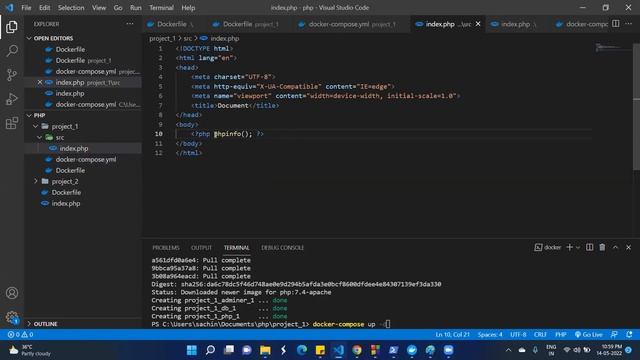Close the active index.php tab
This screenshot has width=640, height=360.
[x=478, y=24]
